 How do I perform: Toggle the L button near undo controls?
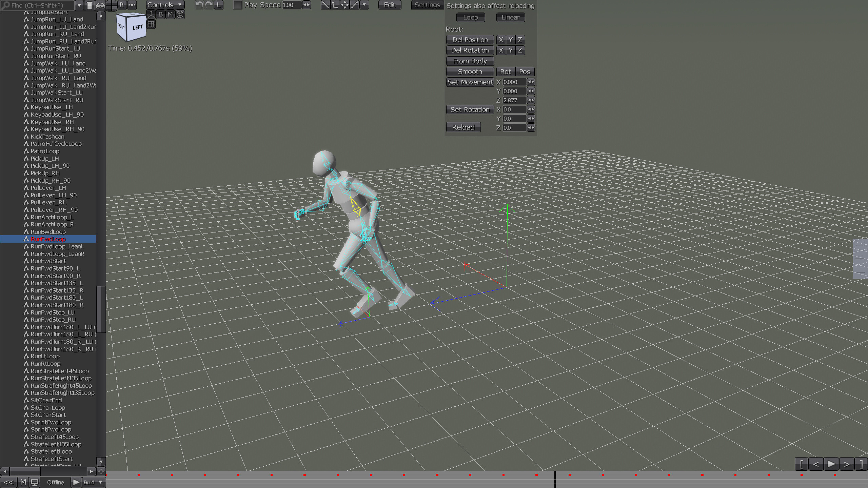(218, 5)
